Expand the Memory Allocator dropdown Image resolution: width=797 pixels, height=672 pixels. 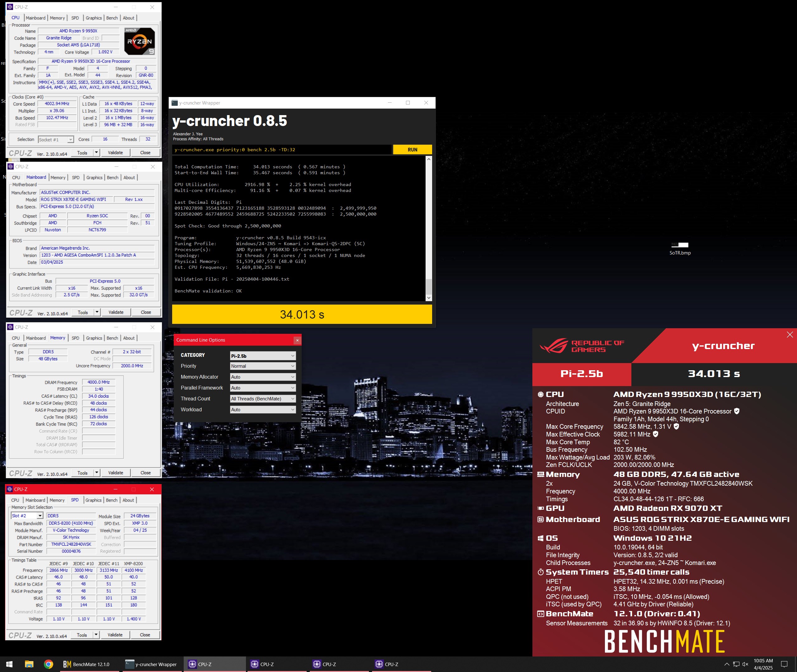[263, 377]
